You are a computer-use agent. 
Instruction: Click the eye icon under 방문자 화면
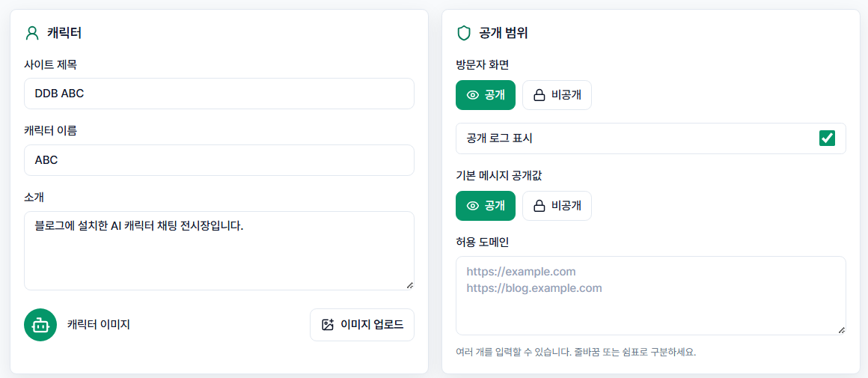(x=472, y=95)
